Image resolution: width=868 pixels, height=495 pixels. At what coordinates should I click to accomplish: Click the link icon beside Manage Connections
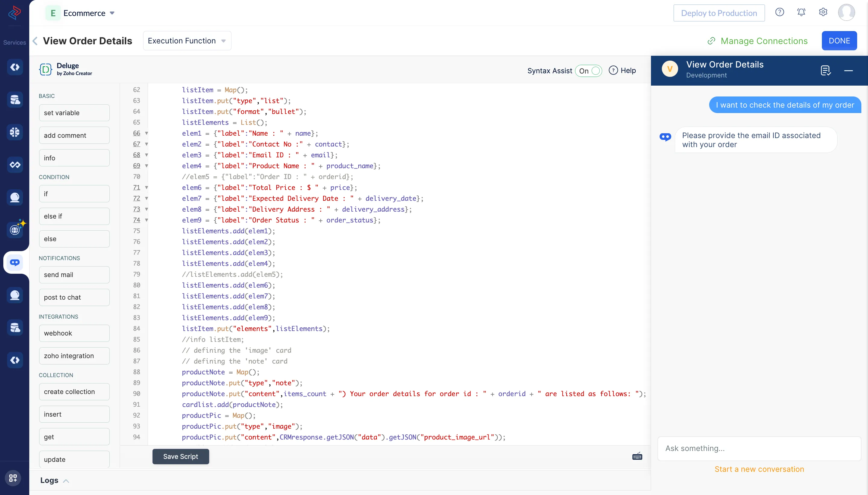pyautogui.click(x=711, y=41)
